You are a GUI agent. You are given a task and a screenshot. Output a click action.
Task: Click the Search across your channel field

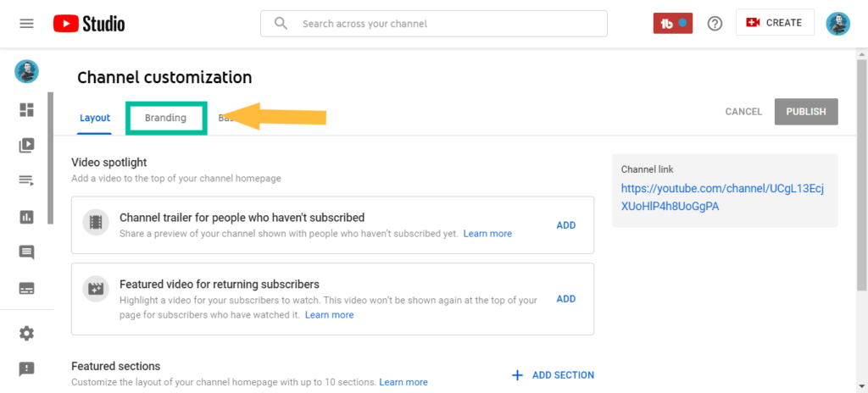(434, 24)
